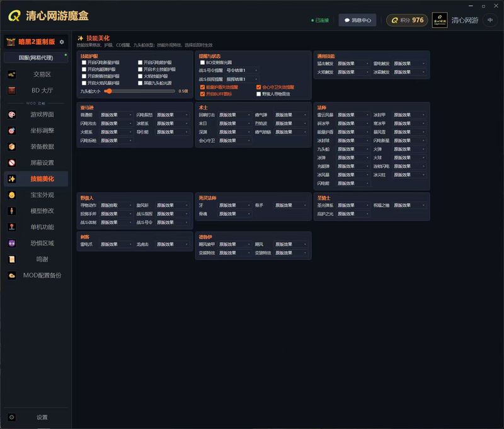The width and height of the screenshot is (504, 429).
Task: Select the 游戏界面 palette icon
Action: (12, 115)
